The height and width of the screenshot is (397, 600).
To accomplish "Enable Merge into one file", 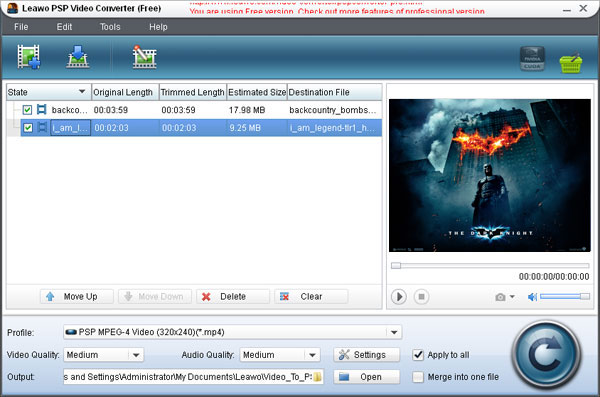I will [x=418, y=377].
